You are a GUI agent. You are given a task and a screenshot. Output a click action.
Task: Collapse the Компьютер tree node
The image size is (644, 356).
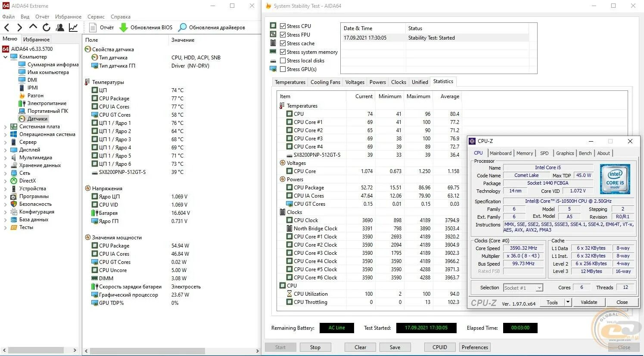point(5,57)
